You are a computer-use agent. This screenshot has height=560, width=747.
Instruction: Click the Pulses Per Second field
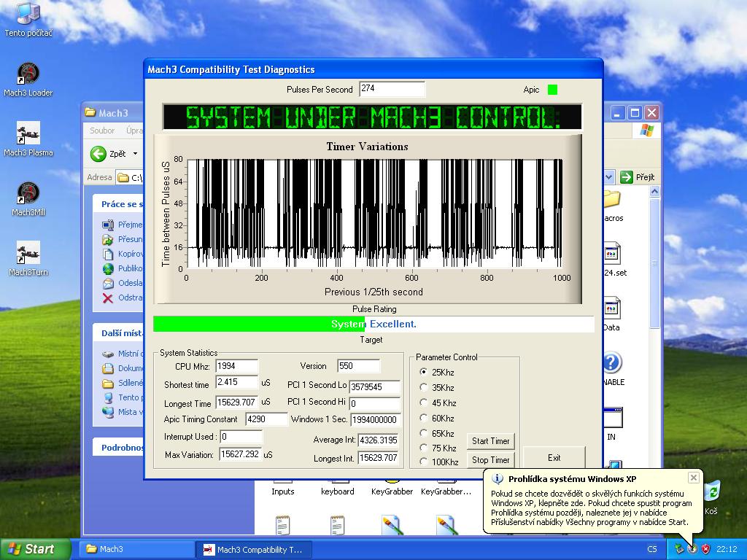coord(392,89)
